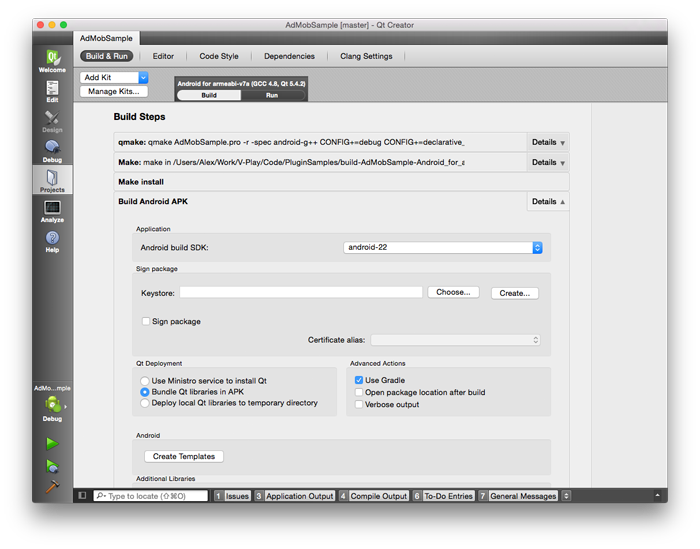Open Application Output pane

click(x=295, y=496)
